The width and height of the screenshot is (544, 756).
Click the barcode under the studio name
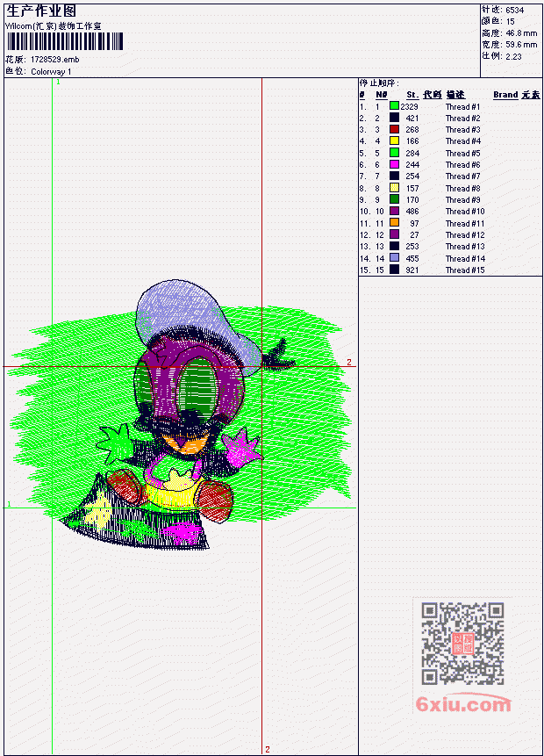click(x=65, y=41)
